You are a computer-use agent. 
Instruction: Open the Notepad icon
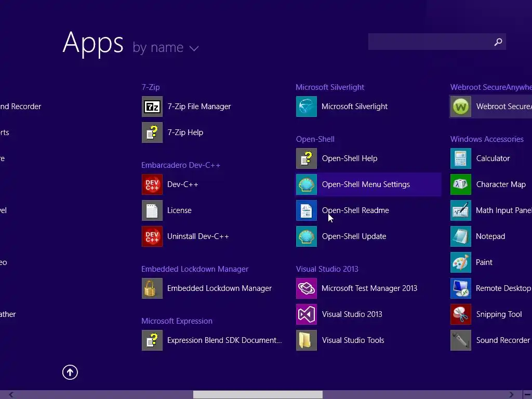pyautogui.click(x=461, y=236)
